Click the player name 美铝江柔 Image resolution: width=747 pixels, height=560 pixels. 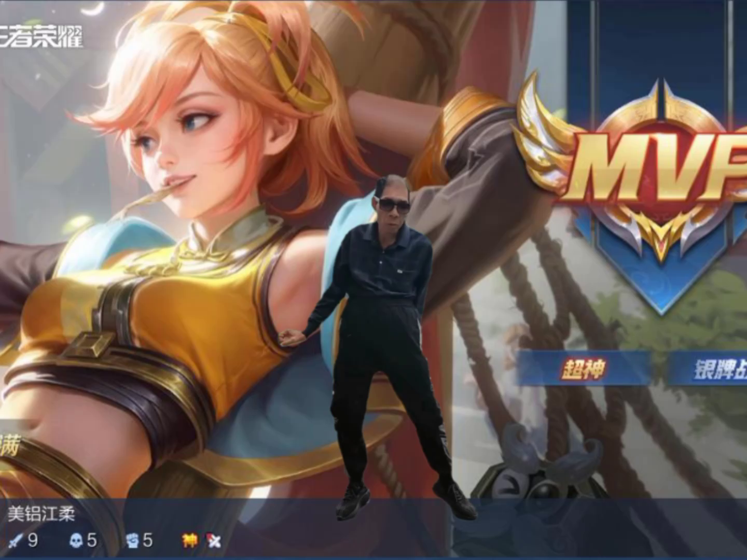(x=41, y=513)
